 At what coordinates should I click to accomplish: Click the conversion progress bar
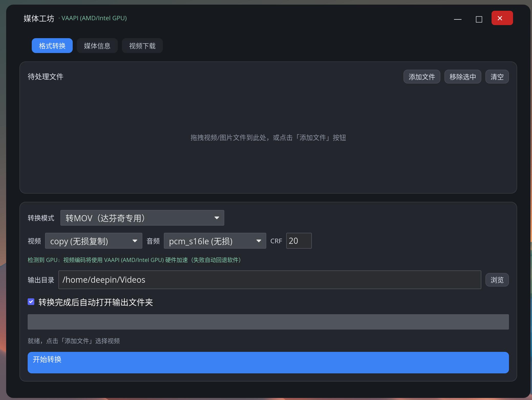(x=268, y=322)
